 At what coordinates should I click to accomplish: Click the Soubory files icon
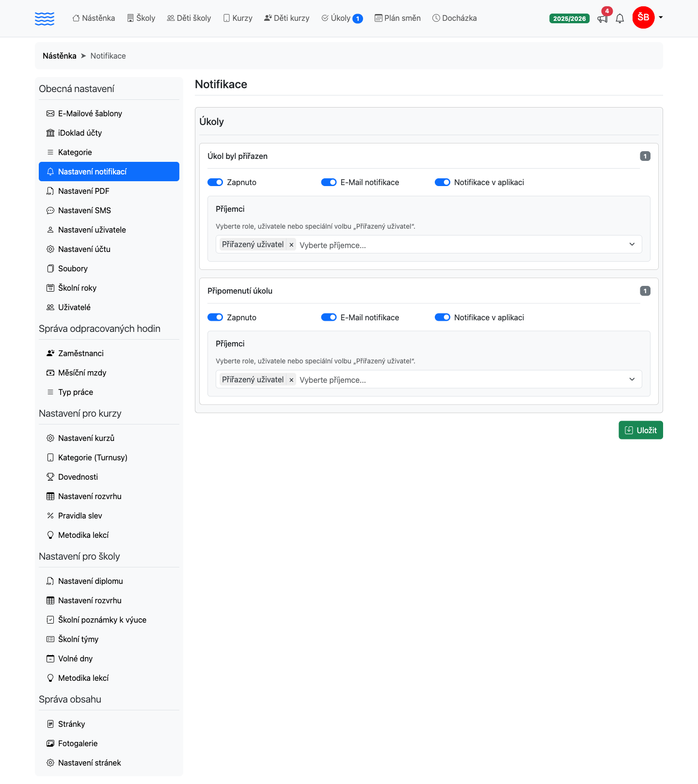(50, 268)
